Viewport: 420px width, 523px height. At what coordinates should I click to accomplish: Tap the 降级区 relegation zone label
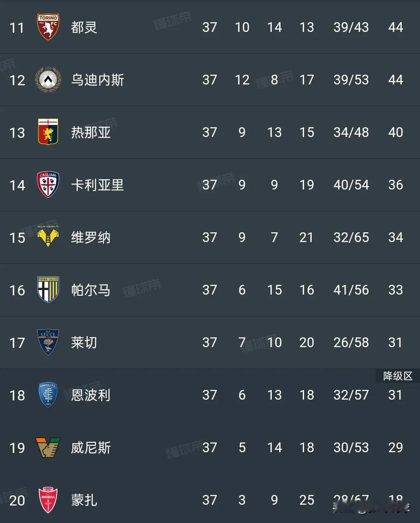tap(397, 376)
